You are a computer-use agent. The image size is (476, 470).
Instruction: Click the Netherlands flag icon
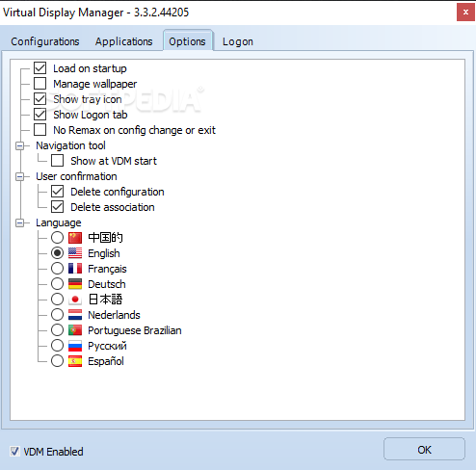pos(75,315)
